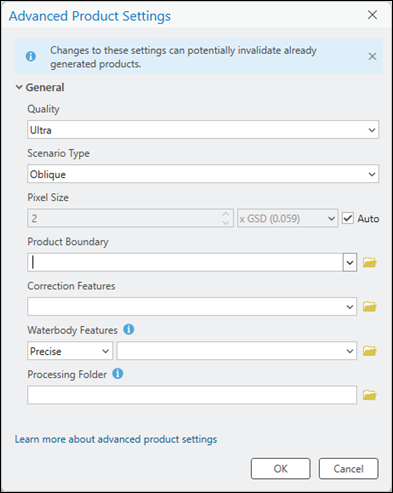Viewport: 393px width, 493px height.
Task: Click the Quality label text
Action: (43, 109)
